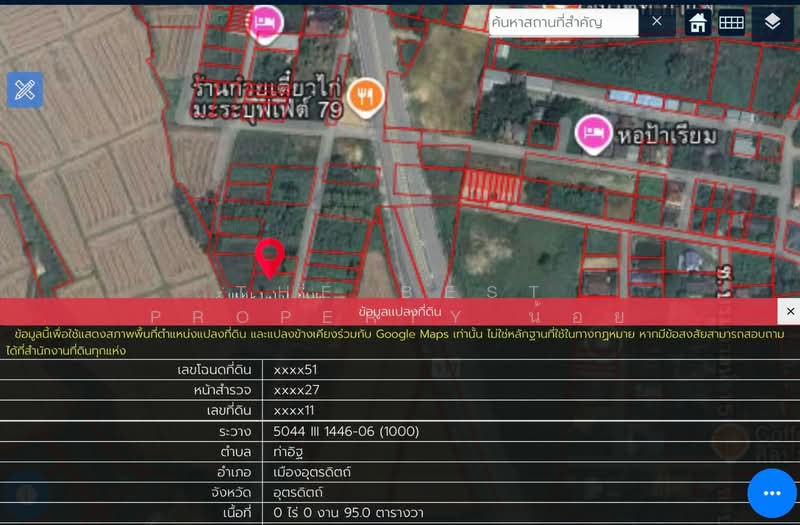The height and width of the screenshot is (525, 800).
Task: Click the home icon in top toolbar
Action: pyautogui.click(x=699, y=22)
